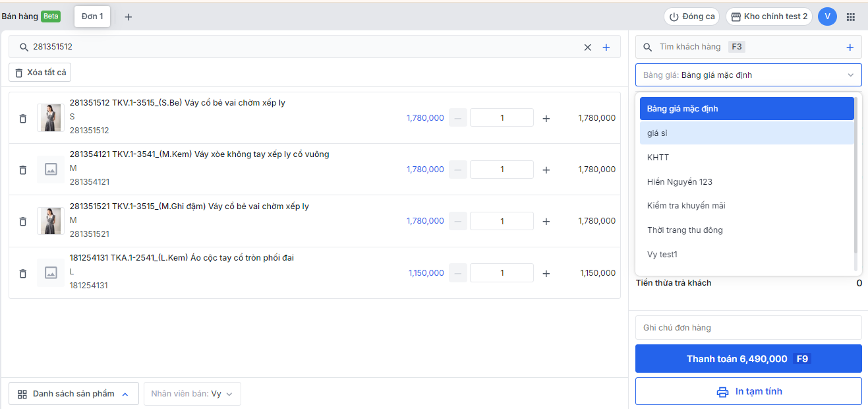The image size is (868, 409).
Task: Click plus icon beside product search box
Action: pos(606,47)
